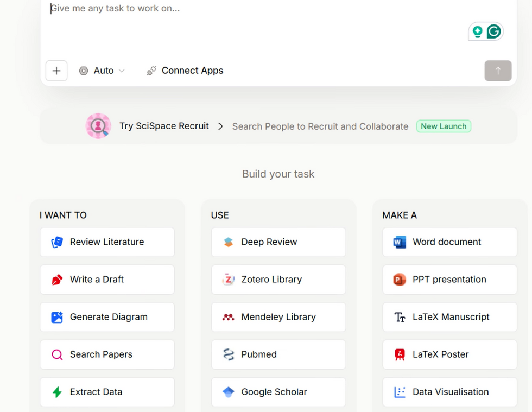Select the Review Literature option
The width and height of the screenshot is (532, 412).
click(107, 242)
